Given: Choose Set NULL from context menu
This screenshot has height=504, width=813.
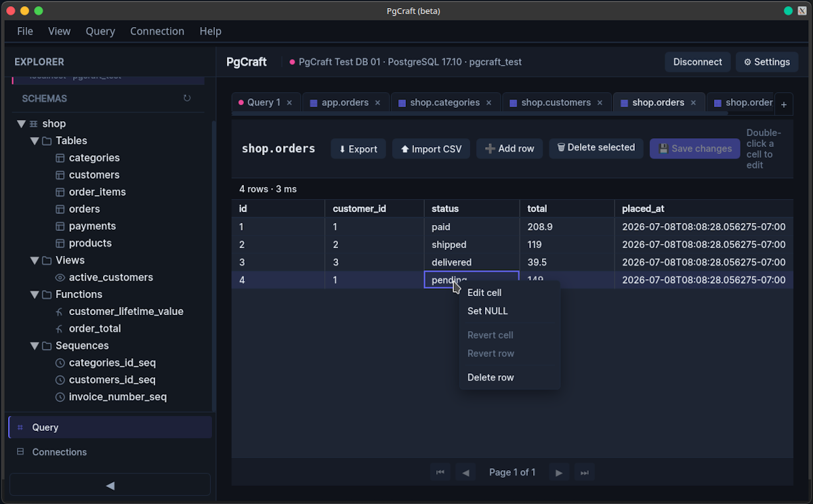Looking at the screenshot, I should tap(510, 311).
